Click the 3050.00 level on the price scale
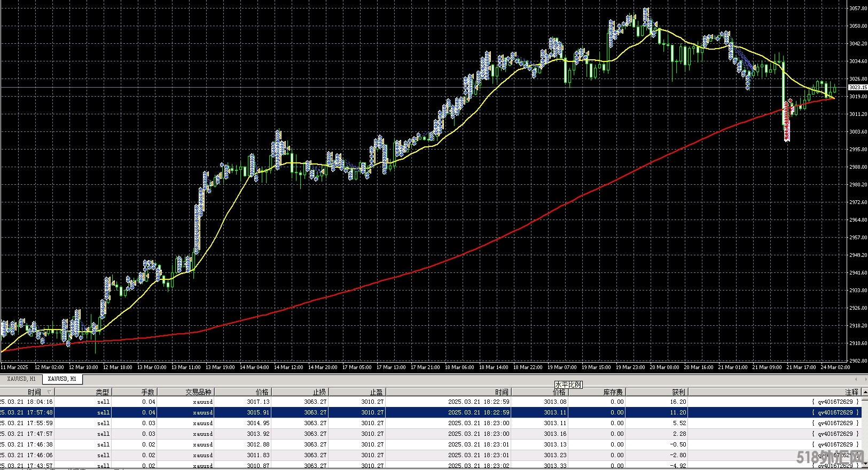The height and width of the screenshot is (470, 868). [857, 26]
